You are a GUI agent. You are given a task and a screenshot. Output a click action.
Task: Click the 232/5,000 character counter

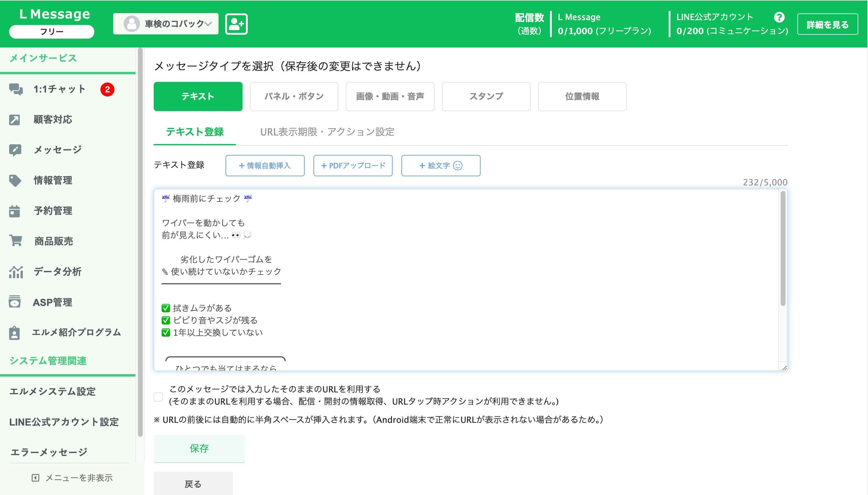click(x=765, y=183)
